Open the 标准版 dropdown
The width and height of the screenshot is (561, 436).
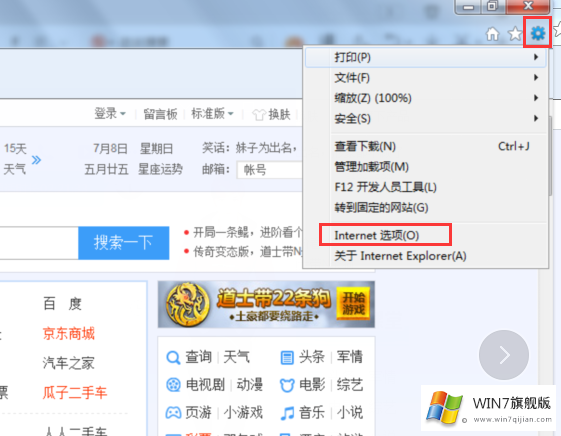point(212,114)
